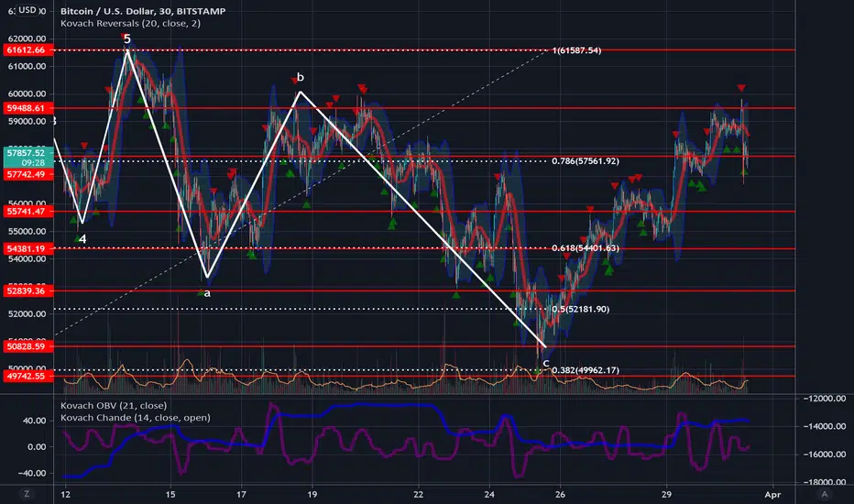Select the 52839.36 red price label
Image resolution: width=854 pixels, height=504 pixels.
coord(27,291)
